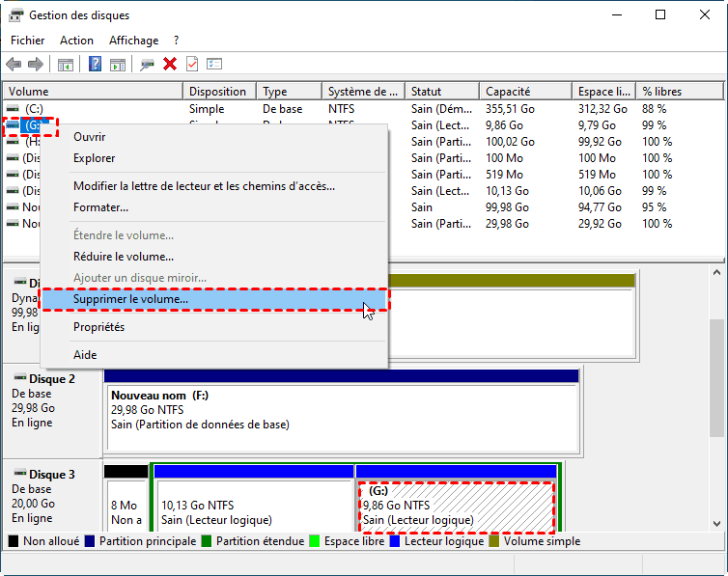Click the Gestion des disques title bar icon
The image size is (728, 576).
[15, 14]
